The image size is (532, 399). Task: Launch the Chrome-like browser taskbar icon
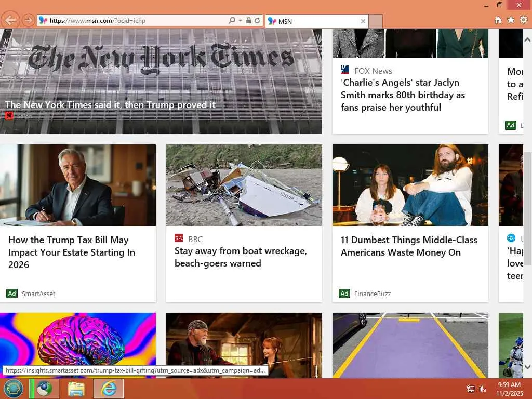(45, 389)
